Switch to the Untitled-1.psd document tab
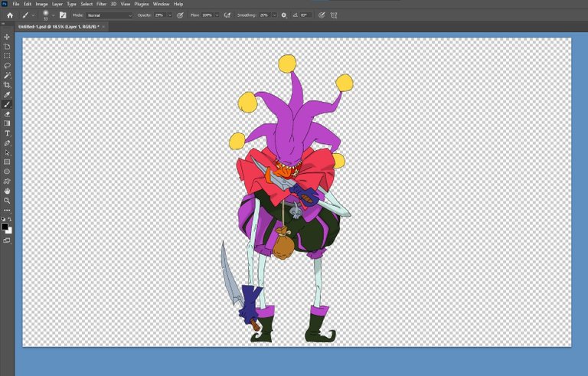 [x=58, y=27]
